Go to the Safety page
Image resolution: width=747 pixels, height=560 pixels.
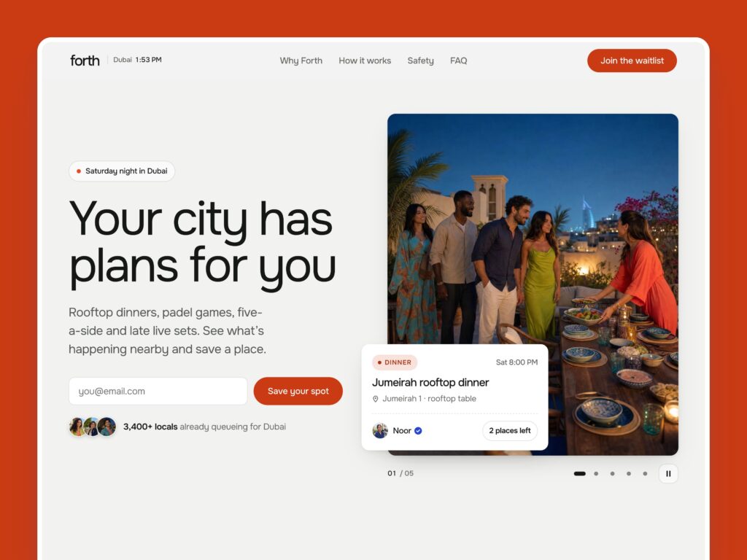(421, 61)
